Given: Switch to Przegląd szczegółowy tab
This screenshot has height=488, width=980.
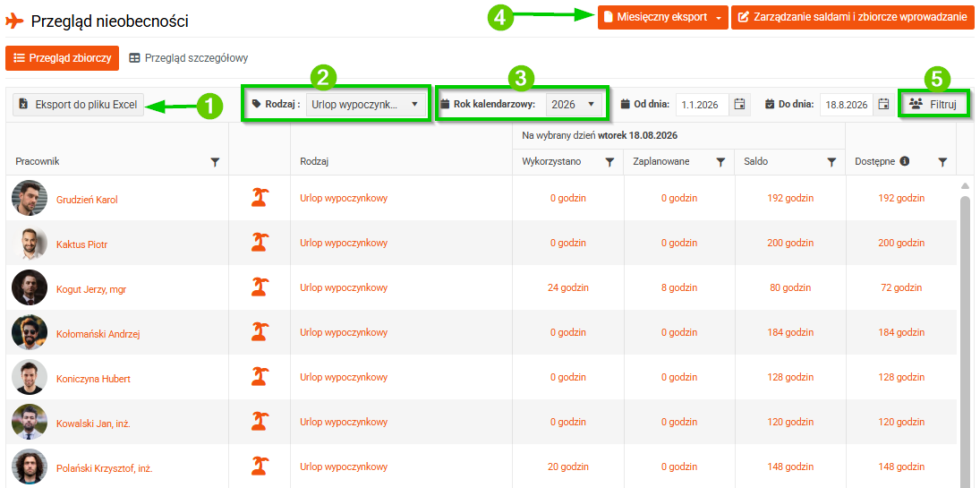Looking at the screenshot, I should 189,58.
